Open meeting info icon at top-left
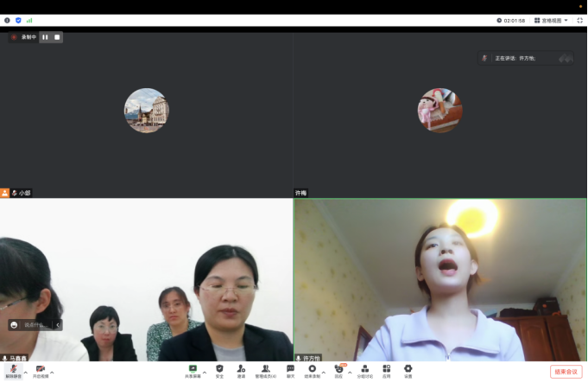The height and width of the screenshot is (383, 588). [x=8, y=20]
